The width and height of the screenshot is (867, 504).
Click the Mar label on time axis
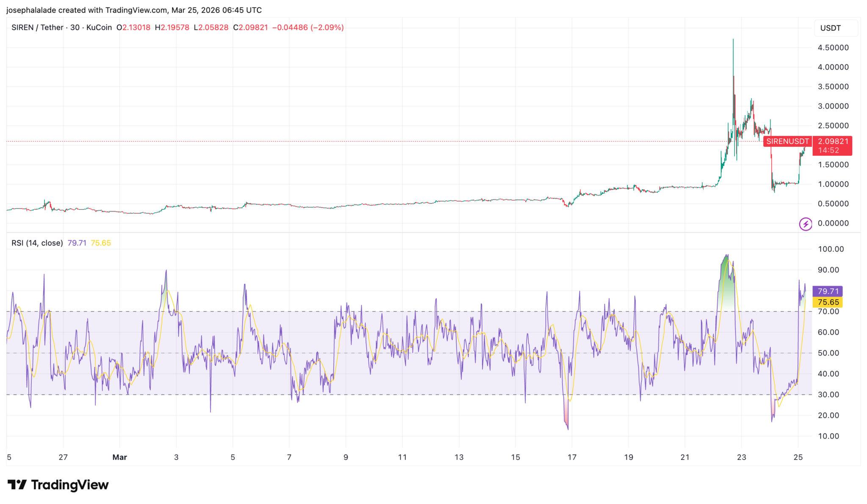pyautogui.click(x=120, y=457)
